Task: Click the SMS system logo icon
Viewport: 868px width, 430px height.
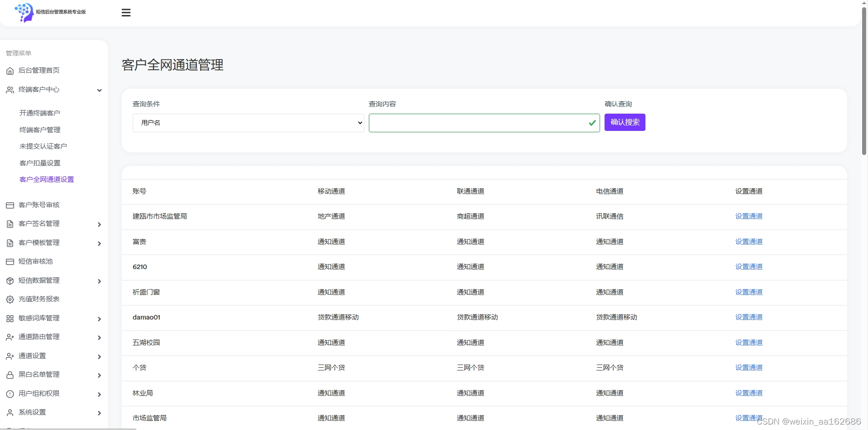Action: (x=24, y=12)
